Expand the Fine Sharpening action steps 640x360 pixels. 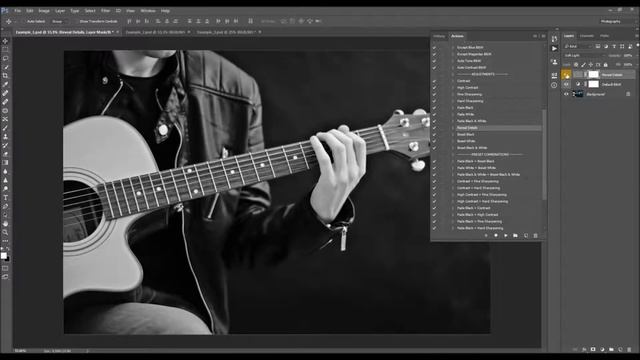[x=453, y=94]
